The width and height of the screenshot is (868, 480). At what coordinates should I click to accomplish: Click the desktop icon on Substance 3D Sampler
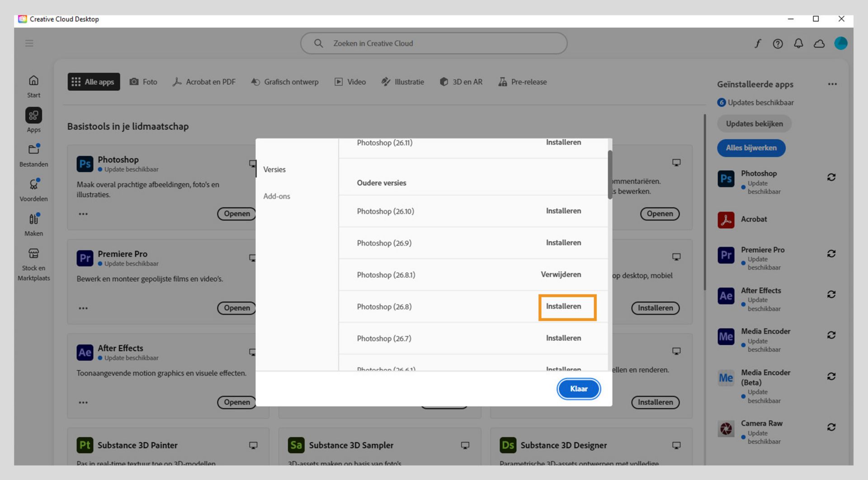pyautogui.click(x=465, y=446)
